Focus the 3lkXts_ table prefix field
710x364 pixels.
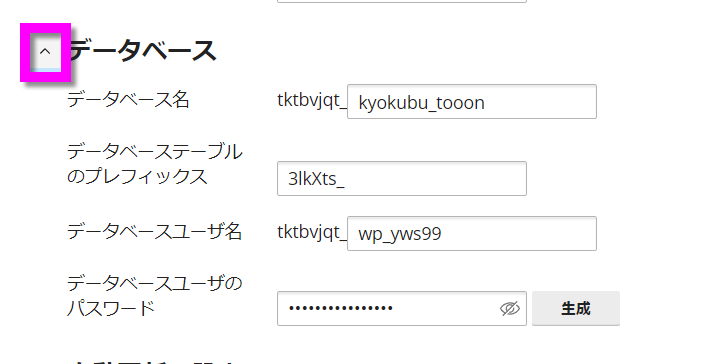402,178
